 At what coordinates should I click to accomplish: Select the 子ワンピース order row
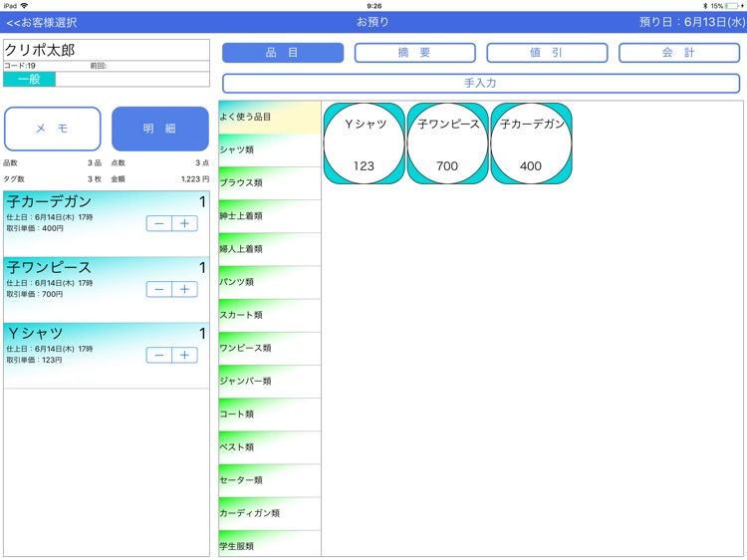[x=107, y=290]
